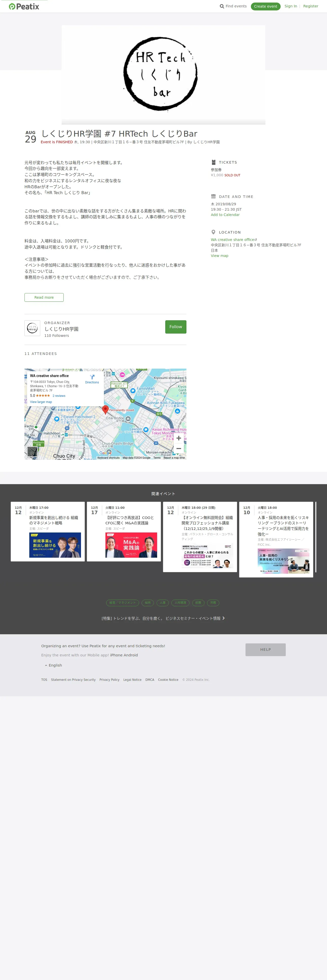Click the M&A実践論 red banner image
Viewport: 327px width, 980px height.
(131, 545)
